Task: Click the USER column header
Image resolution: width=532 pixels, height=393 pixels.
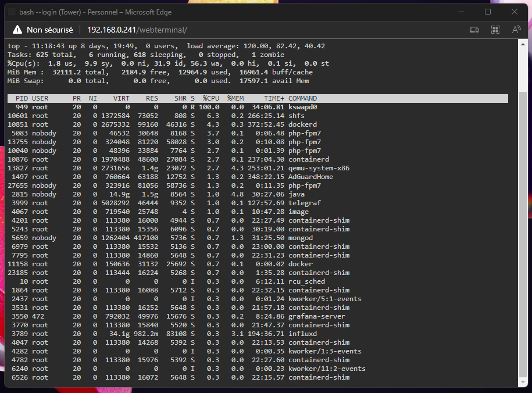Action: point(40,98)
